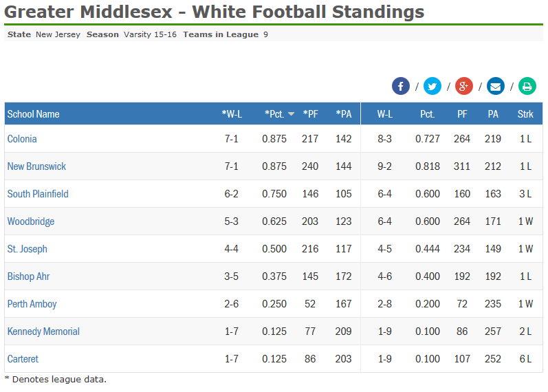Sort by School Name header

pyautogui.click(x=33, y=114)
